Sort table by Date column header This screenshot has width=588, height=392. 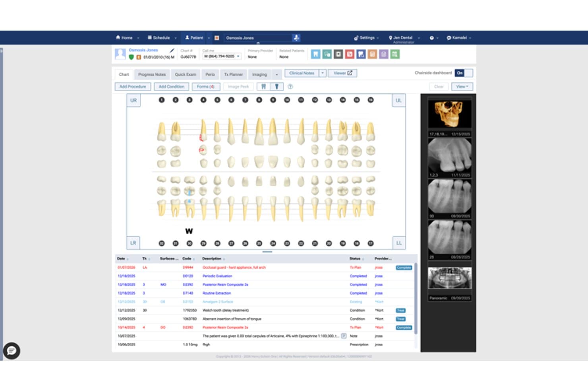click(x=121, y=259)
